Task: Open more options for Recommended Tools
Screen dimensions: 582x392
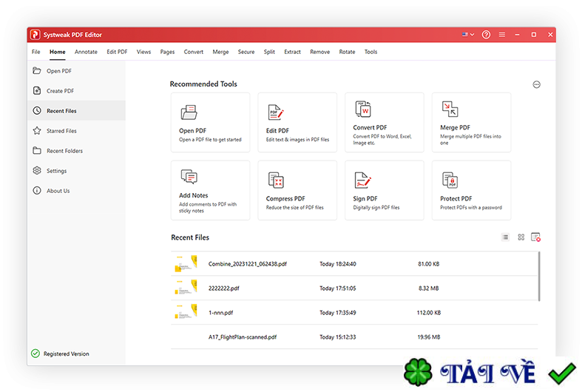Action: click(536, 84)
